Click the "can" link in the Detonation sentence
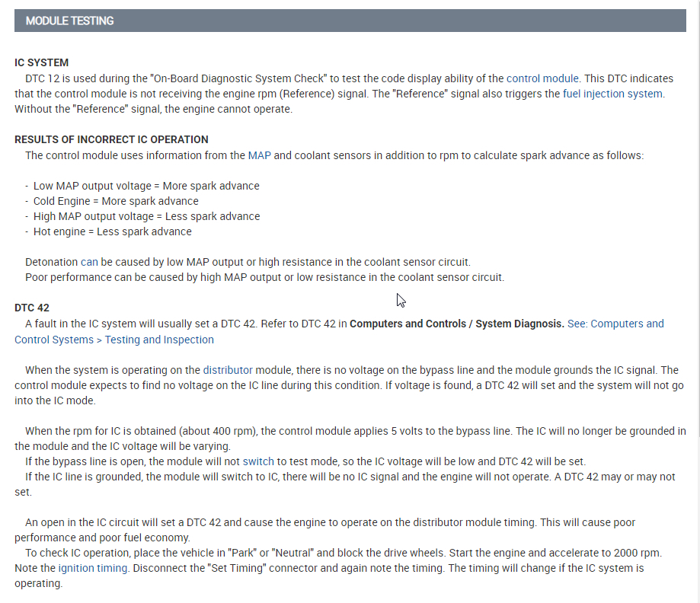Viewport: 700px width, 603px height. pos(89,262)
